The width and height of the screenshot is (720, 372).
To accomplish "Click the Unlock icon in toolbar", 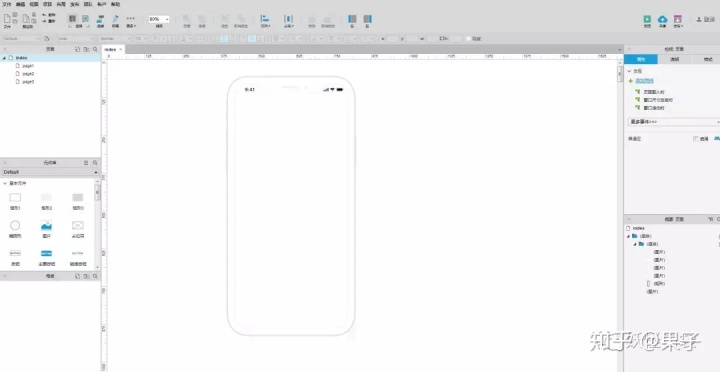I will (327, 19).
